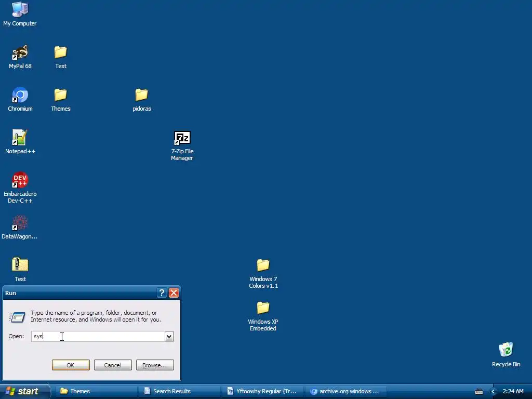Select the MyPal 68 shortcut icon

(x=20, y=52)
